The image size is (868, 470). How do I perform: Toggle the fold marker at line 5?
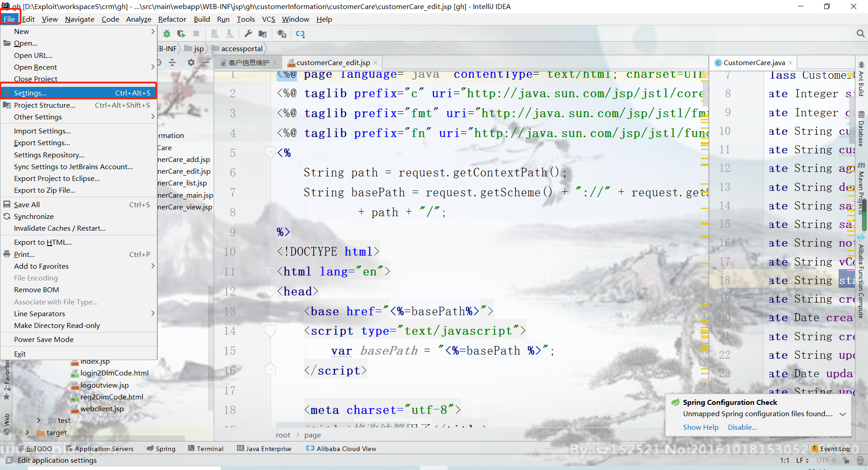[x=270, y=153]
